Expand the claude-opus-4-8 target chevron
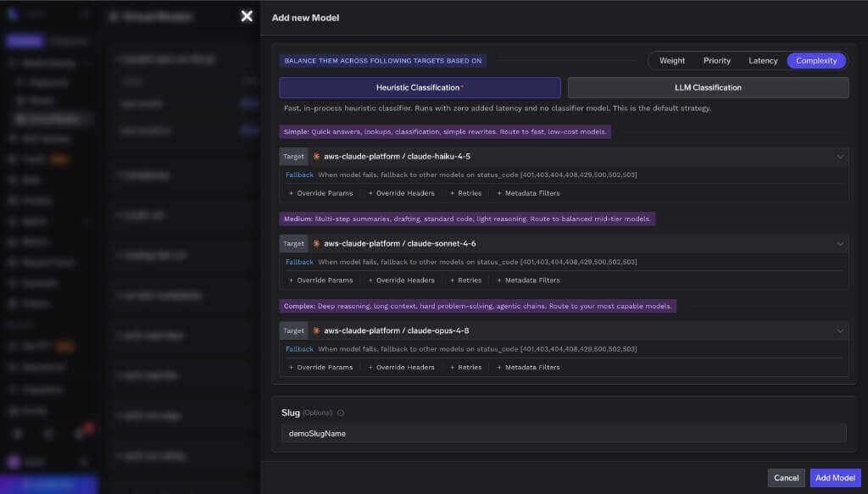This screenshot has height=494, width=868. tap(840, 330)
